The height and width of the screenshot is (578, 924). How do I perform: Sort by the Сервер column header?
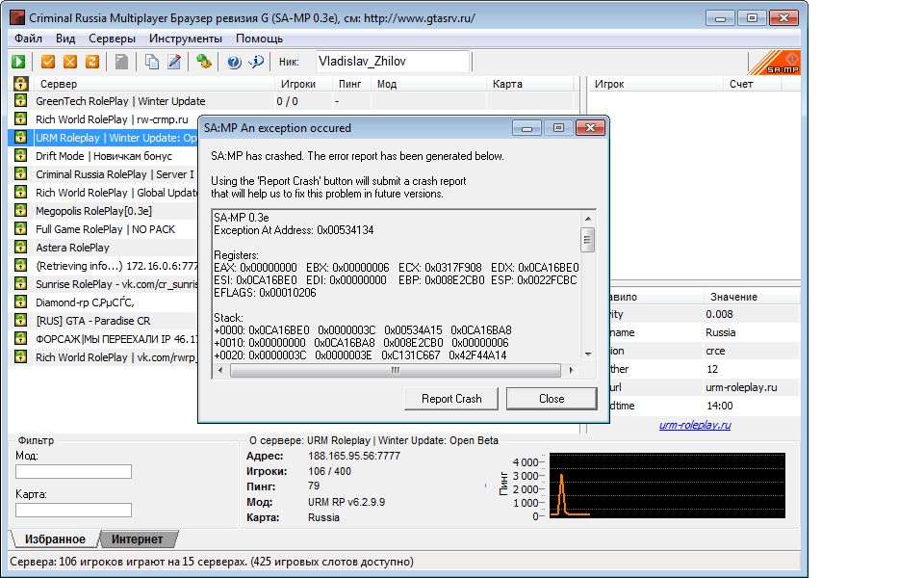pyautogui.click(x=154, y=84)
